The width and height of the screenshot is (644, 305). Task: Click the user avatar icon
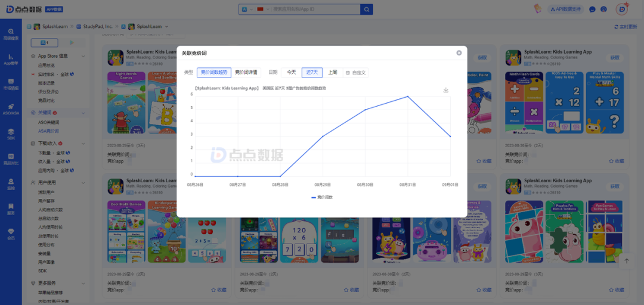click(622, 9)
